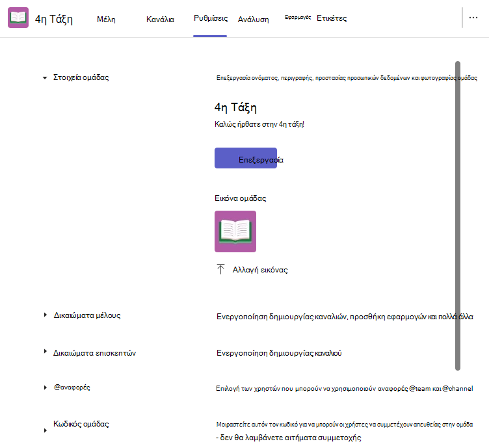The width and height of the screenshot is (489, 448).
Task: Click text 'Επιλογή των χρηστών που μπορούν να χρησιμοποιούν αναφορές'
Action: (x=312, y=388)
